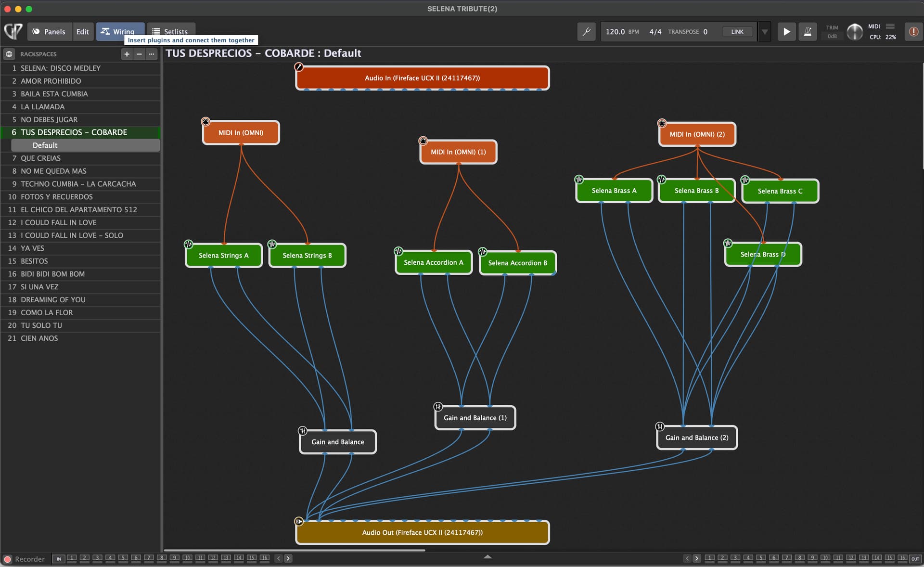The height and width of the screenshot is (567, 924).
Task: Select rackspace BIDI BIDI BOM BOM
Action: coord(80,274)
